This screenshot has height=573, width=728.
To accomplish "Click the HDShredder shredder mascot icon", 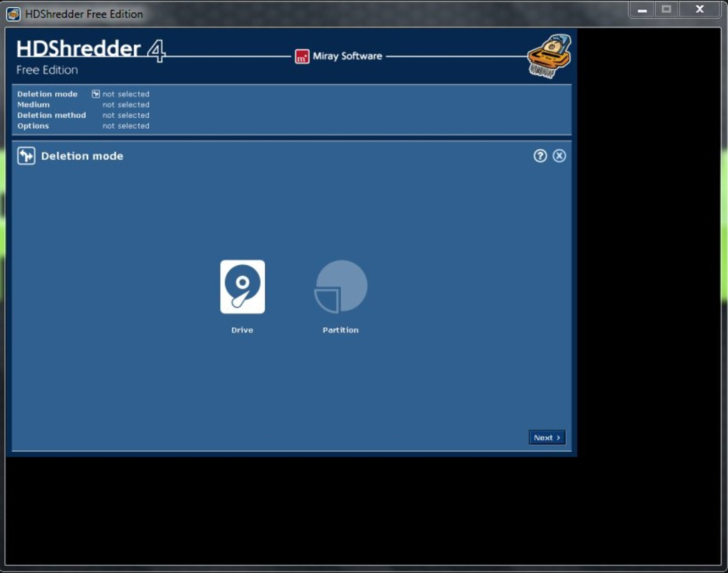I will tap(549, 57).
